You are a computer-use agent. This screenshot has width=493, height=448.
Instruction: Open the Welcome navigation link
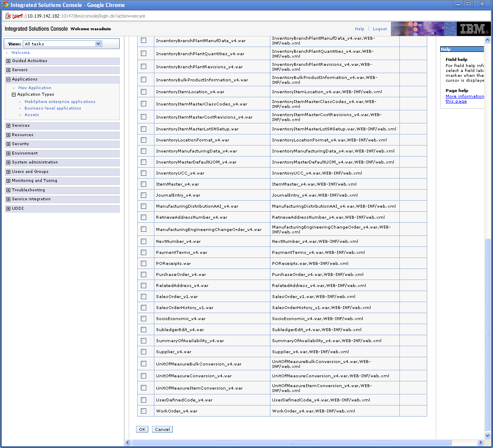pyautogui.click(x=20, y=53)
